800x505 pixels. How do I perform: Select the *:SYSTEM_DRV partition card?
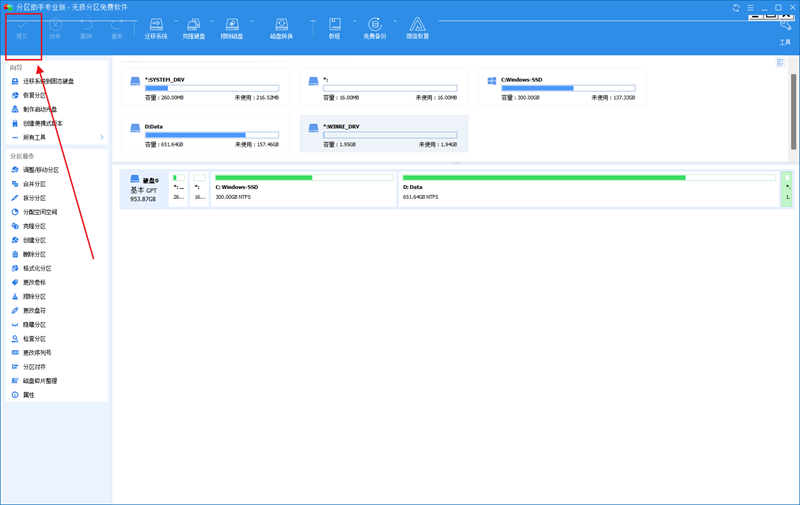pyautogui.click(x=206, y=87)
